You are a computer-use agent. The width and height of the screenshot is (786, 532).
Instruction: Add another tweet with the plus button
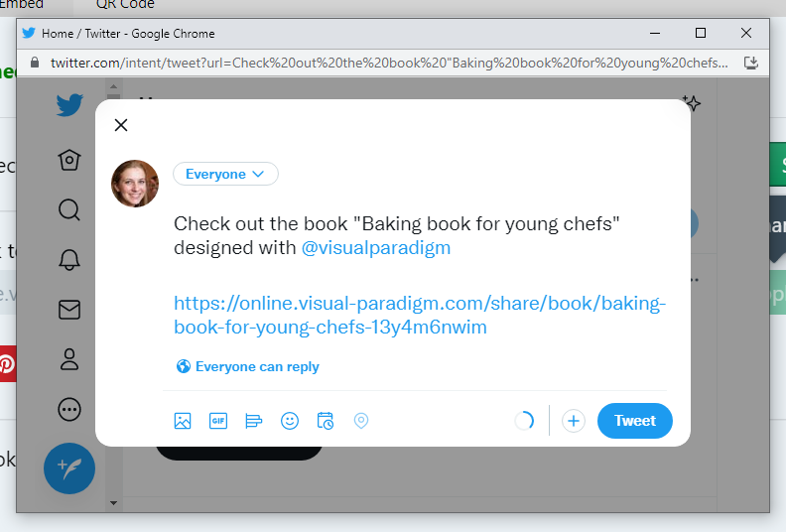pos(574,421)
